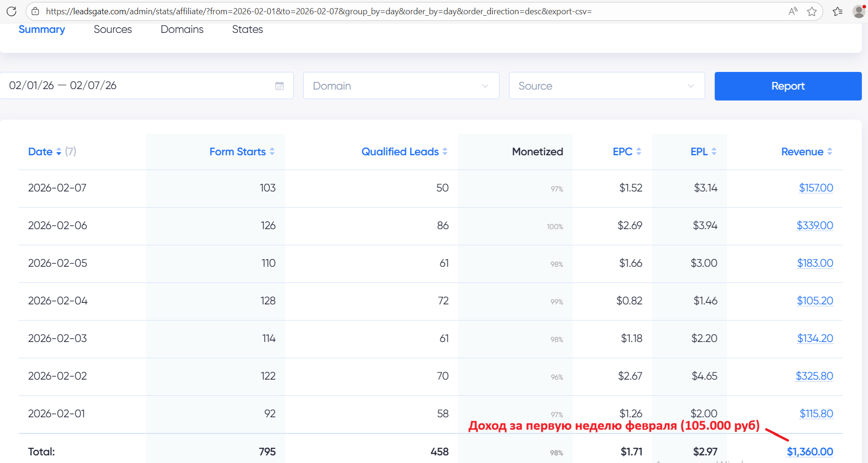Click the site info lock icon

(x=35, y=11)
